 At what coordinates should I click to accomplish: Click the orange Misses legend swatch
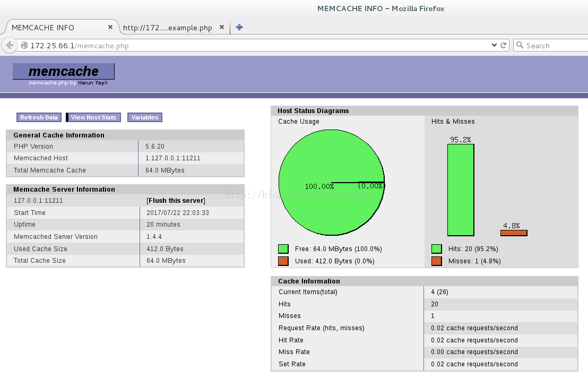click(437, 261)
